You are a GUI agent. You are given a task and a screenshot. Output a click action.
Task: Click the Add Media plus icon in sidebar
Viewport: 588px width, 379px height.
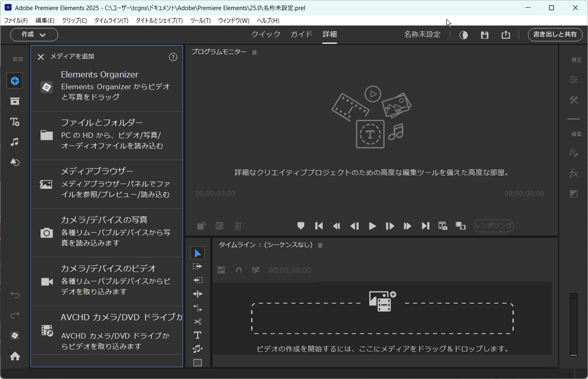[x=15, y=81]
